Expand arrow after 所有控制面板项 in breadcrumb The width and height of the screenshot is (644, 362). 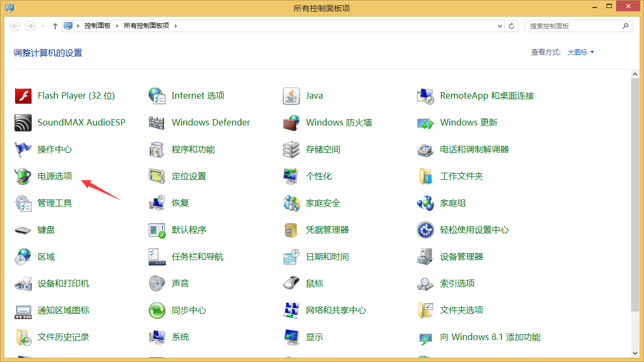pyautogui.click(x=175, y=26)
